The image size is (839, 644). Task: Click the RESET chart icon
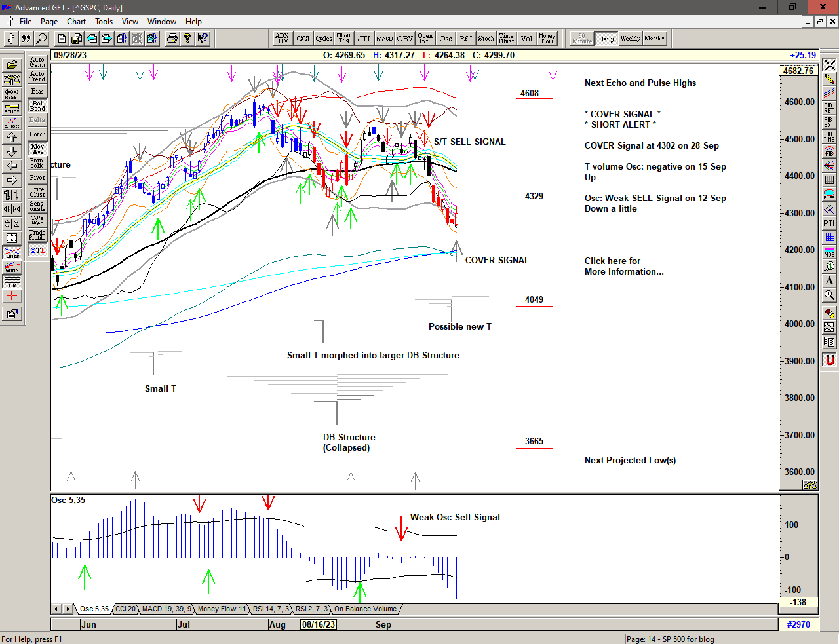click(12, 94)
